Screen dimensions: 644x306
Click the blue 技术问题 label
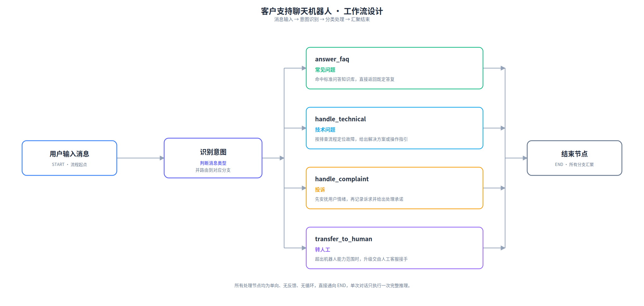325,130
